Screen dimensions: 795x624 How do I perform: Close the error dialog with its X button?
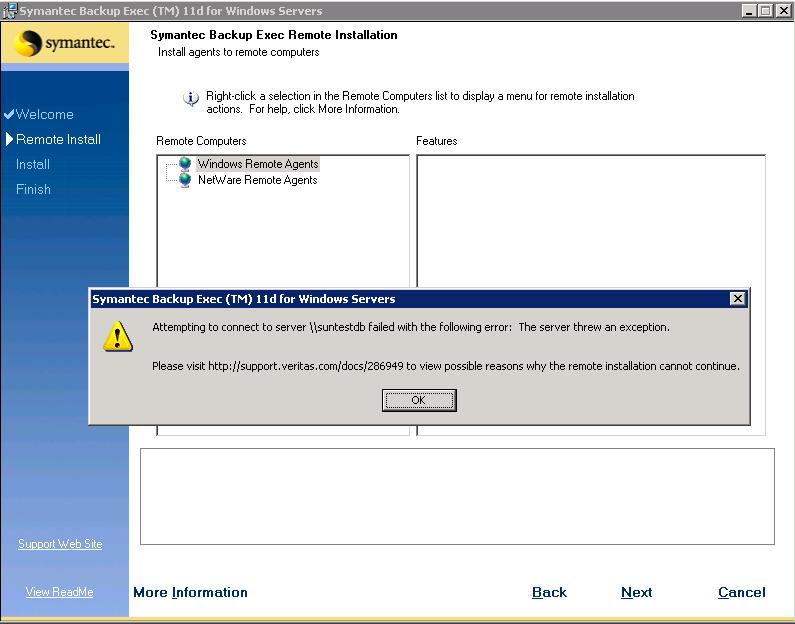[738, 299]
